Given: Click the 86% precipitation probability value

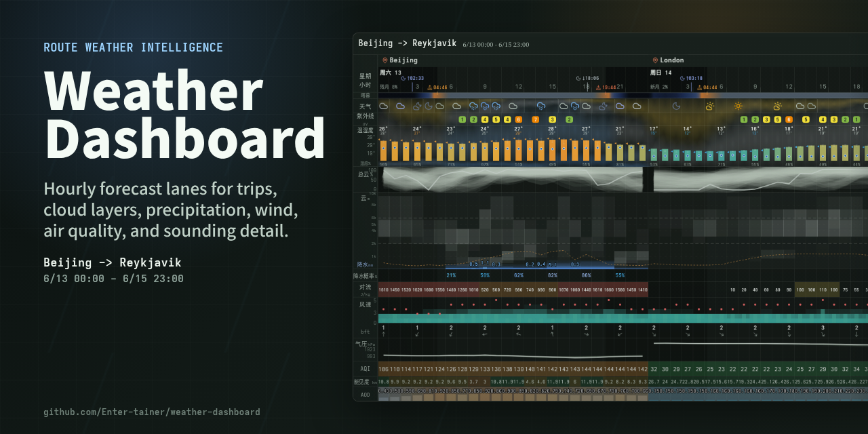Looking at the screenshot, I should 587,275.
